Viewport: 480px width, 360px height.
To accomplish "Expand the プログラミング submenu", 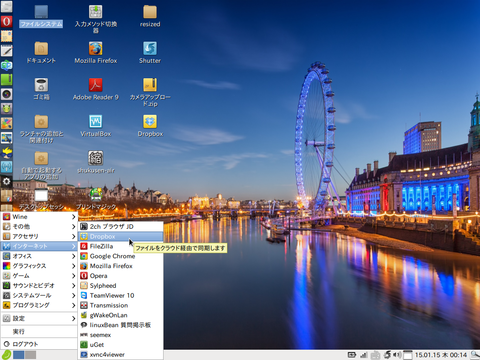I will click(x=39, y=305).
